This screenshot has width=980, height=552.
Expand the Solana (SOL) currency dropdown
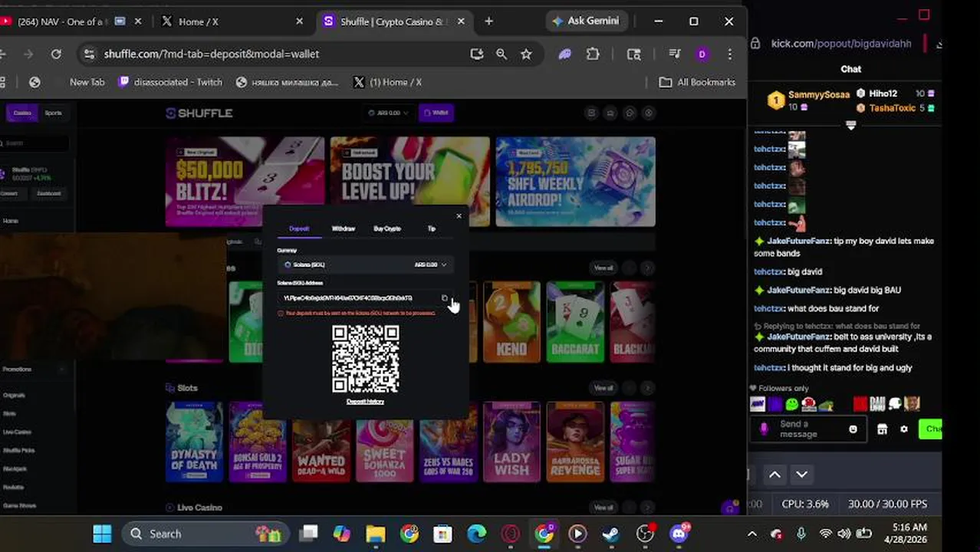(x=365, y=264)
